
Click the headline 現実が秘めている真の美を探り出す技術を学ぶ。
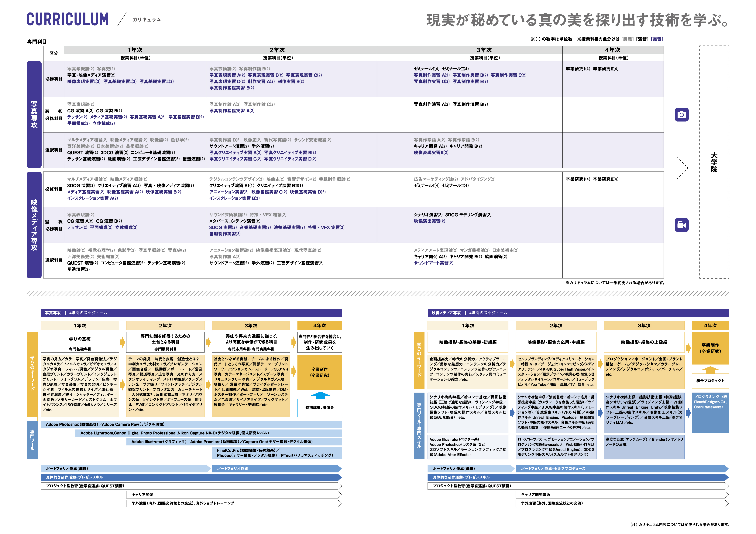click(577, 20)
